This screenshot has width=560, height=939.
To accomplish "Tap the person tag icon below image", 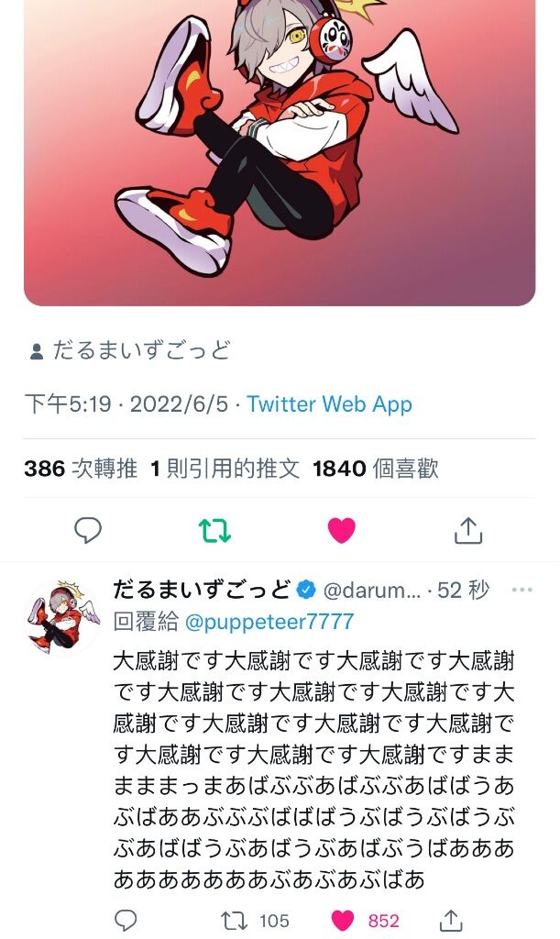I will click(x=37, y=351).
